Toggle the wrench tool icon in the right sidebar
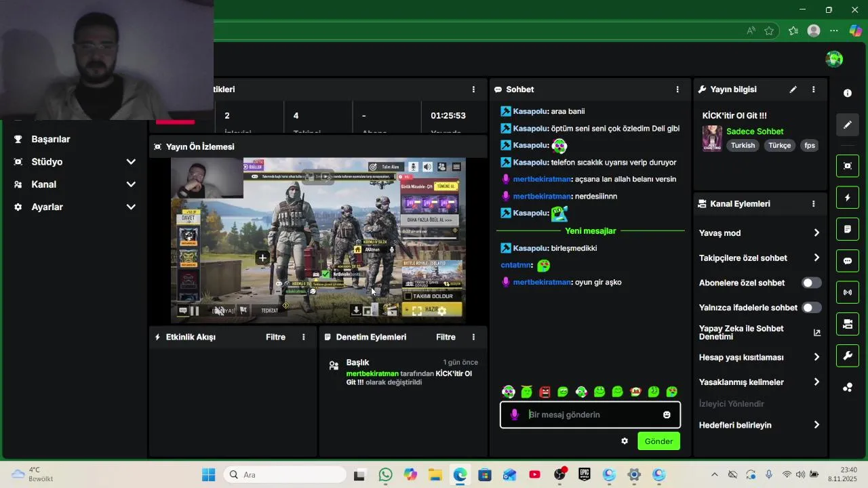The height and width of the screenshot is (488, 868). 848,355
